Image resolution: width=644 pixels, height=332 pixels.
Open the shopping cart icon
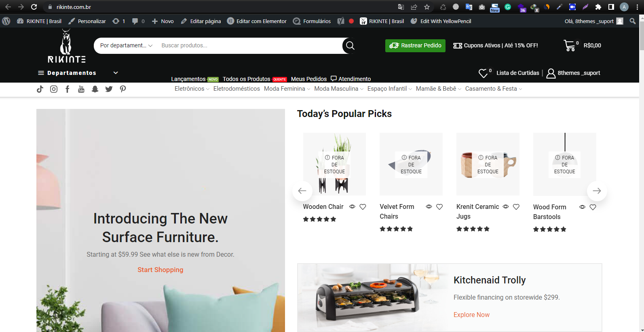pyautogui.click(x=570, y=46)
